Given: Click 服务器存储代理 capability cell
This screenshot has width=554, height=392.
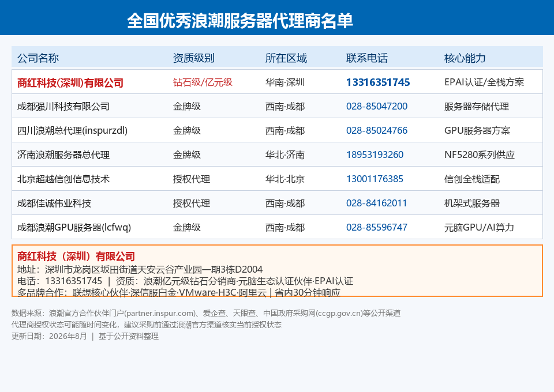Looking at the screenshot, I should [x=477, y=106].
